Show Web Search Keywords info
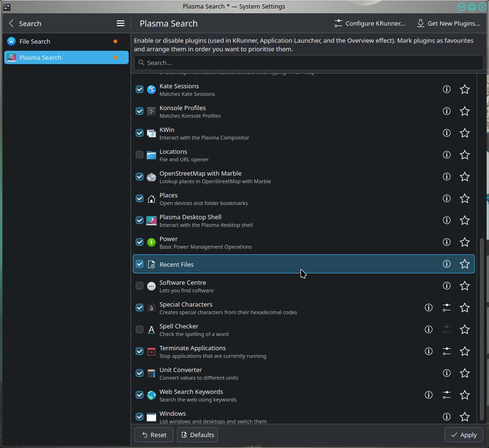Screen dimensions: 489x448 pyautogui.click(x=429, y=395)
